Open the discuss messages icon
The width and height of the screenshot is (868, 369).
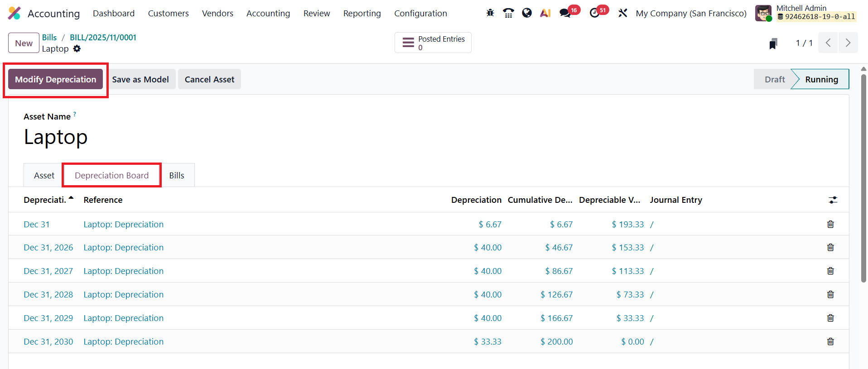point(565,13)
